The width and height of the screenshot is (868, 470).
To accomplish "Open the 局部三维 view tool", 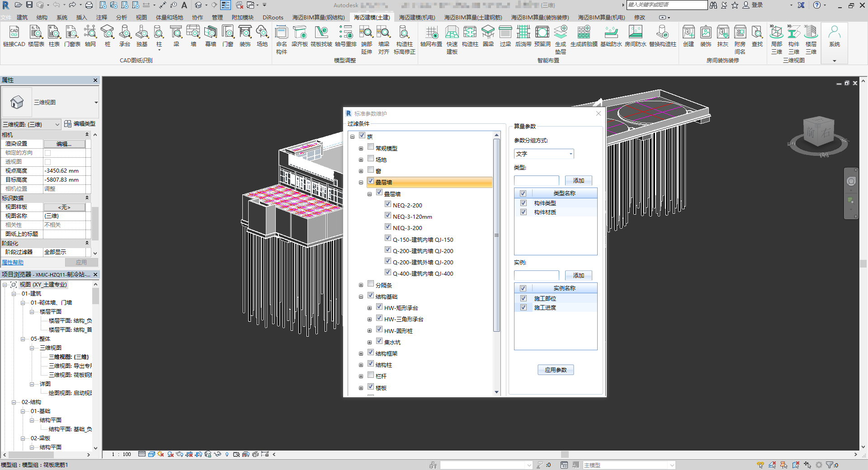I will click(x=777, y=40).
